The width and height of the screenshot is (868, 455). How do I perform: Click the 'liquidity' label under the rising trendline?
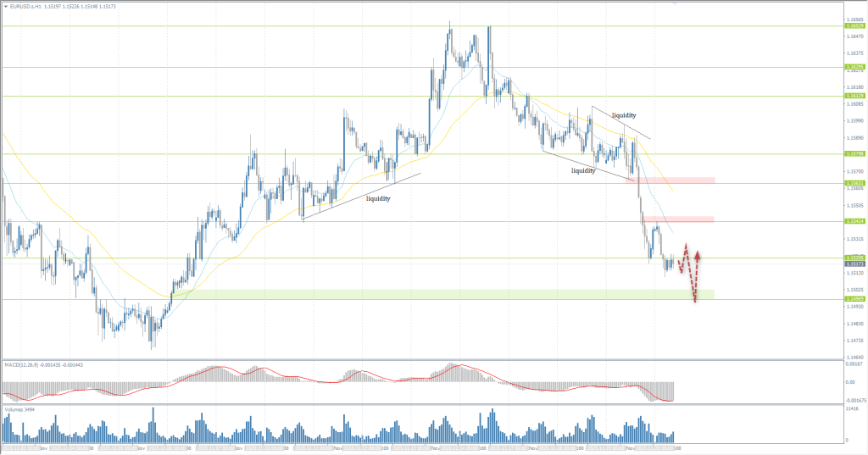[x=377, y=198]
